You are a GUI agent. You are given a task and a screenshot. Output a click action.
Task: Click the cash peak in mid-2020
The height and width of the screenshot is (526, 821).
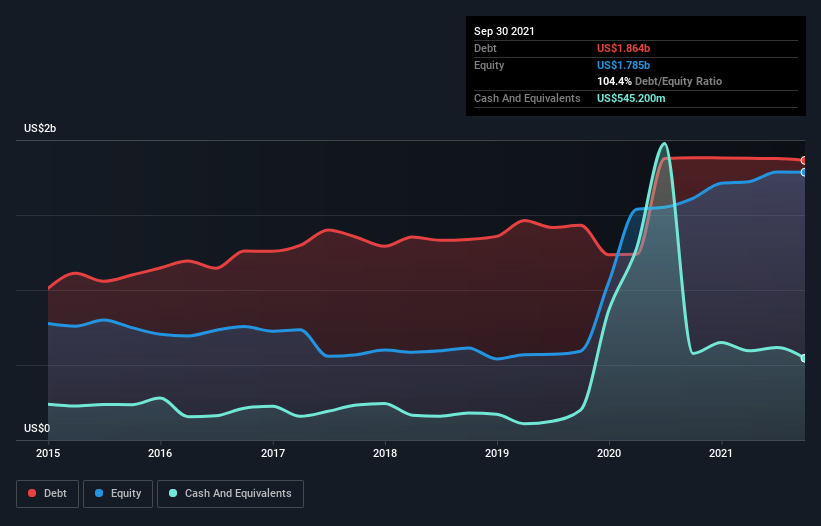pos(664,143)
